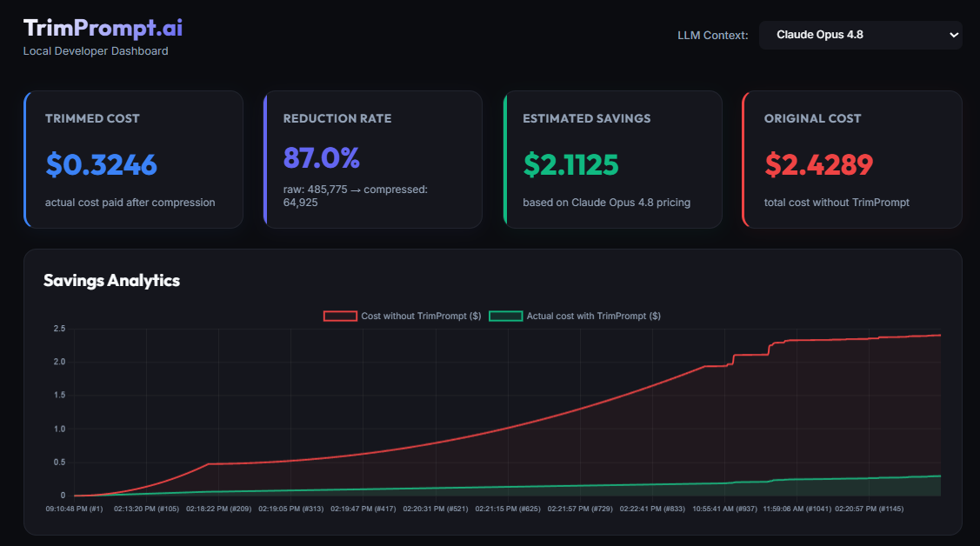The width and height of the screenshot is (980, 546).
Task: Click x-axis label 10:55:41 AM (#937)
Action: (x=725, y=509)
